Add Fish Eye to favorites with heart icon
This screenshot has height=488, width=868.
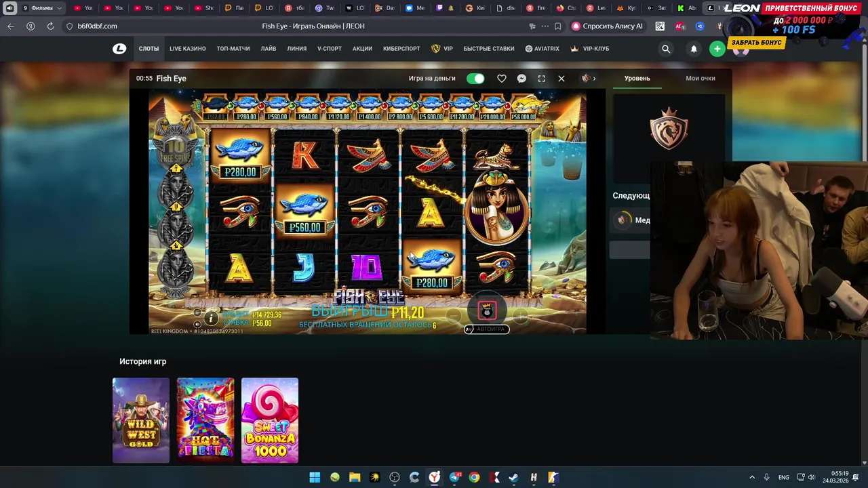(502, 79)
